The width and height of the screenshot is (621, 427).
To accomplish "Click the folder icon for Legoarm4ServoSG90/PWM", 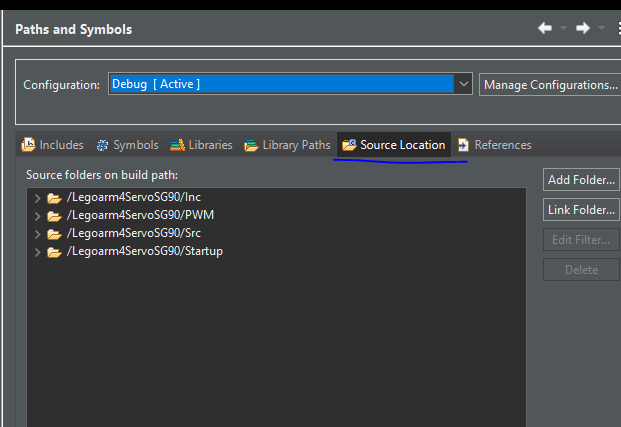I will click(x=54, y=216).
